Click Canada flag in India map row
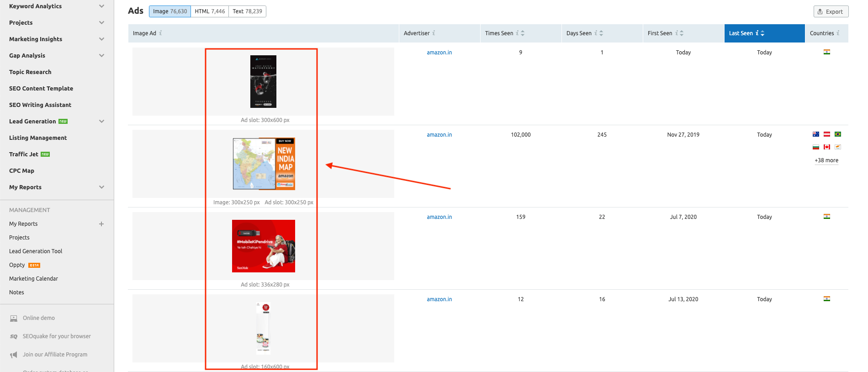 point(827,147)
